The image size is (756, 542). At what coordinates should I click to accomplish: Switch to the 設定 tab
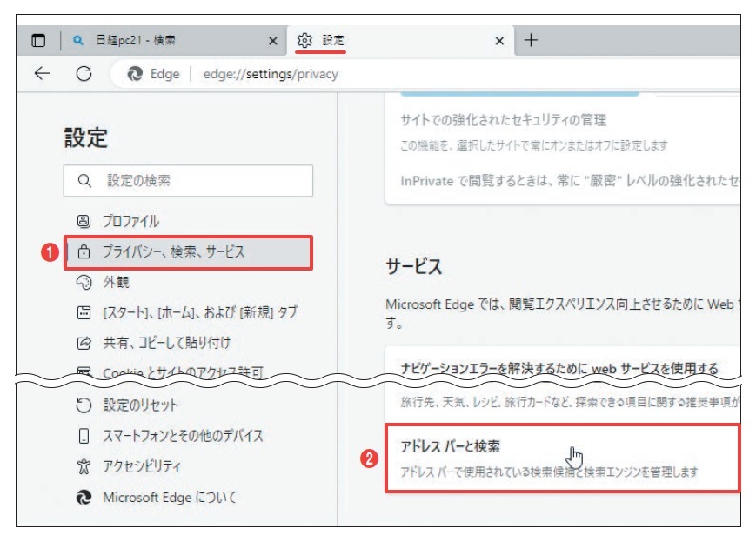pyautogui.click(x=399, y=41)
